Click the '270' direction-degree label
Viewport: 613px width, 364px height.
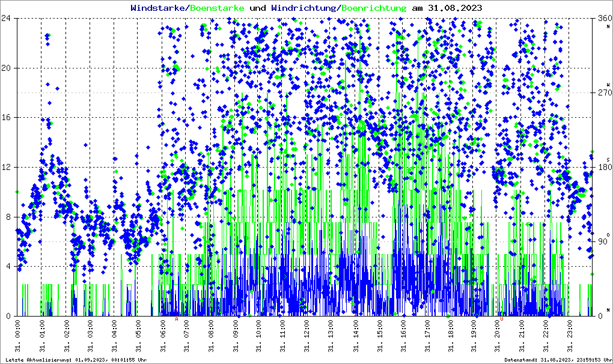click(x=605, y=93)
